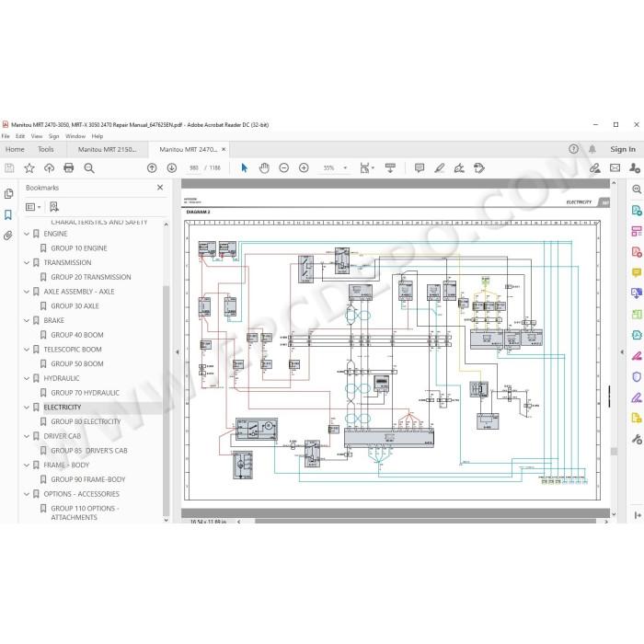Viewport: 644px width, 644px height.
Task: Send file by email envelope icon
Action: 615,168
